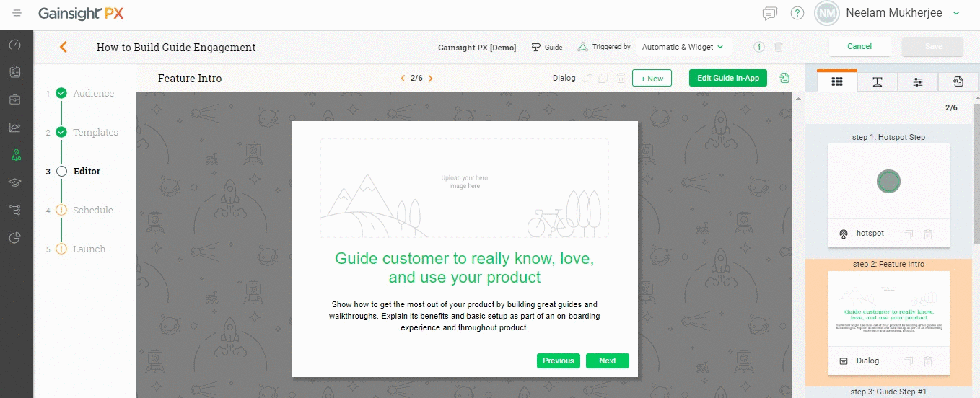Open the dashboard gauge icon in sidebar
Screen dimensions: 980x398
click(15, 45)
